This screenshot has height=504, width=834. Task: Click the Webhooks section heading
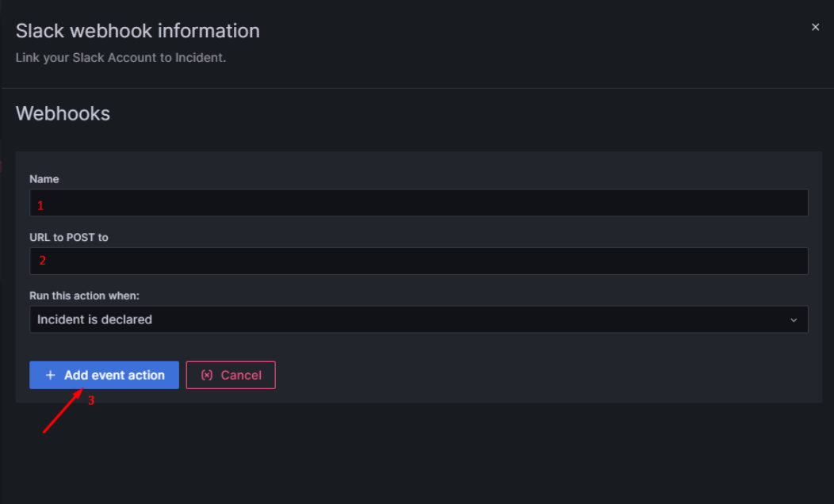point(63,113)
